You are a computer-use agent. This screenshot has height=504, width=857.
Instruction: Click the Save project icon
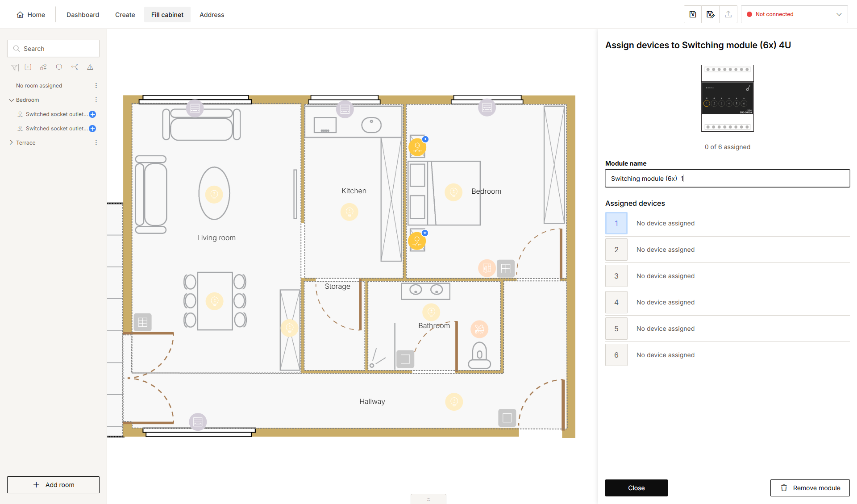coord(693,14)
